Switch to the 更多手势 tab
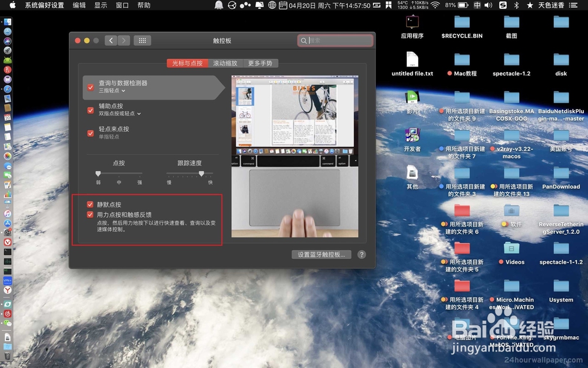Viewport: 588px width, 368px height. point(260,63)
